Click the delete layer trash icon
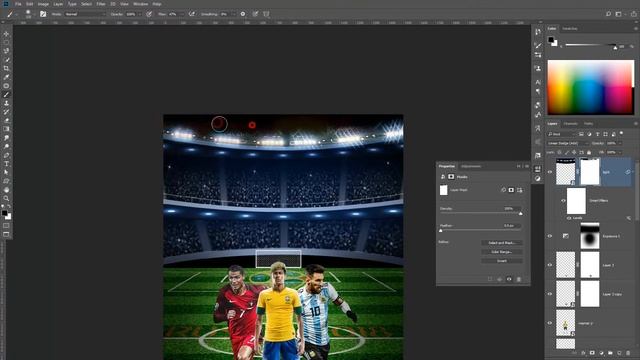Image resolution: width=640 pixels, height=360 pixels. point(628,353)
